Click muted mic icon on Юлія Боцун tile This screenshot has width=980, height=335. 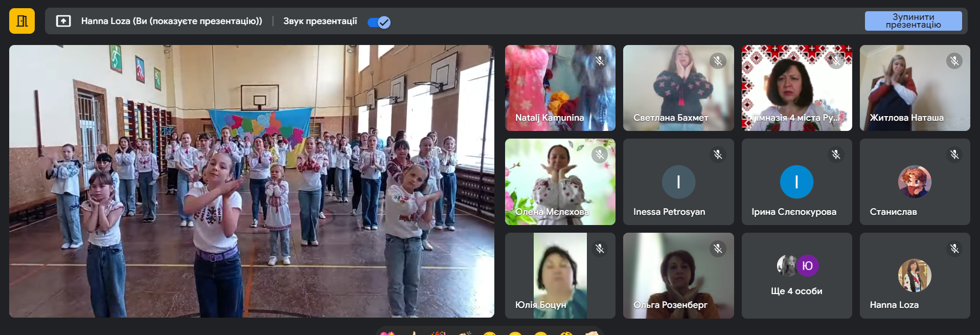[x=600, y=249]
